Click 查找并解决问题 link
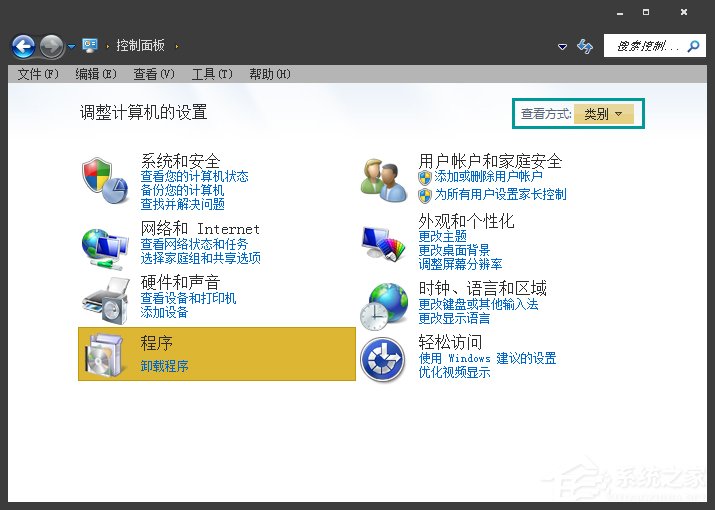The height and width of the screenshot is (510, 715). 182,204
